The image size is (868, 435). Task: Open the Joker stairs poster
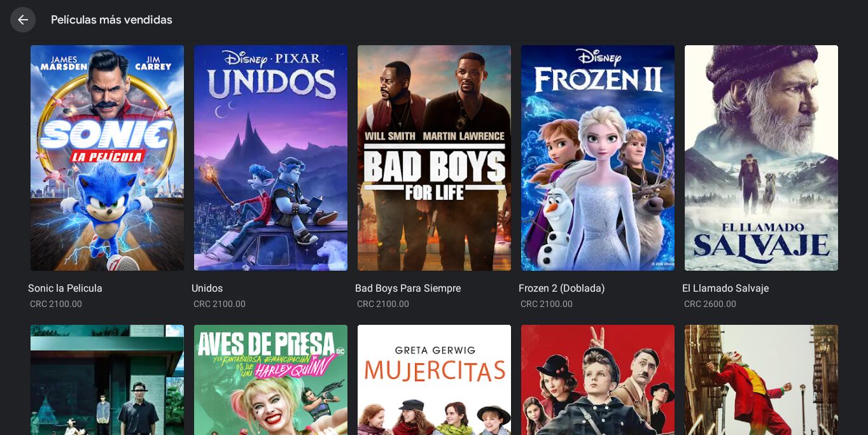[761, 380]
